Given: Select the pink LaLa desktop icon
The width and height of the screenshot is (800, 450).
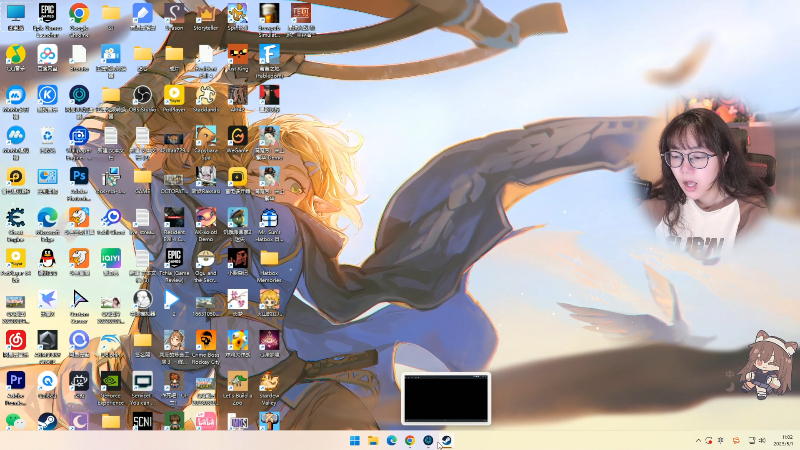Looking at the screenshot, I should (x=206, y=421).
